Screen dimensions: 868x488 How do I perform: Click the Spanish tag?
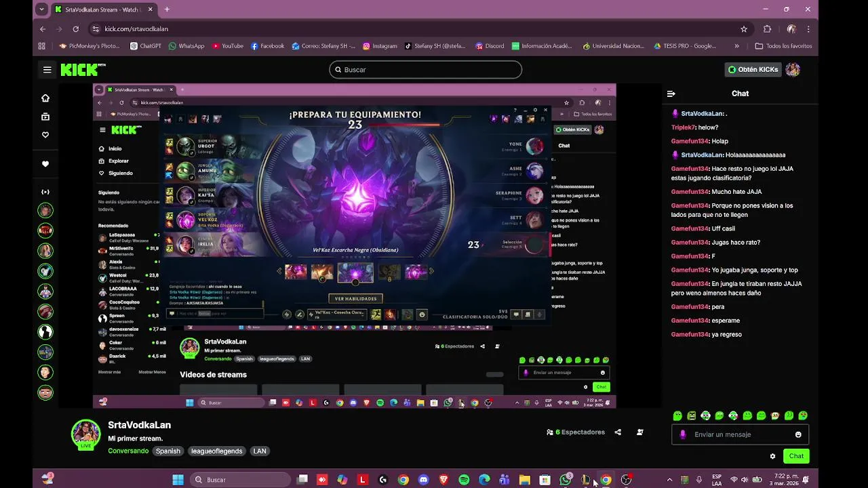tap(168, 451)
